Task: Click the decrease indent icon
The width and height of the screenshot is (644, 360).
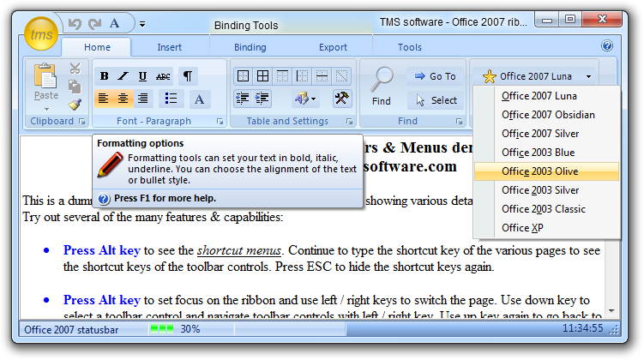Action: click(243, 99)
